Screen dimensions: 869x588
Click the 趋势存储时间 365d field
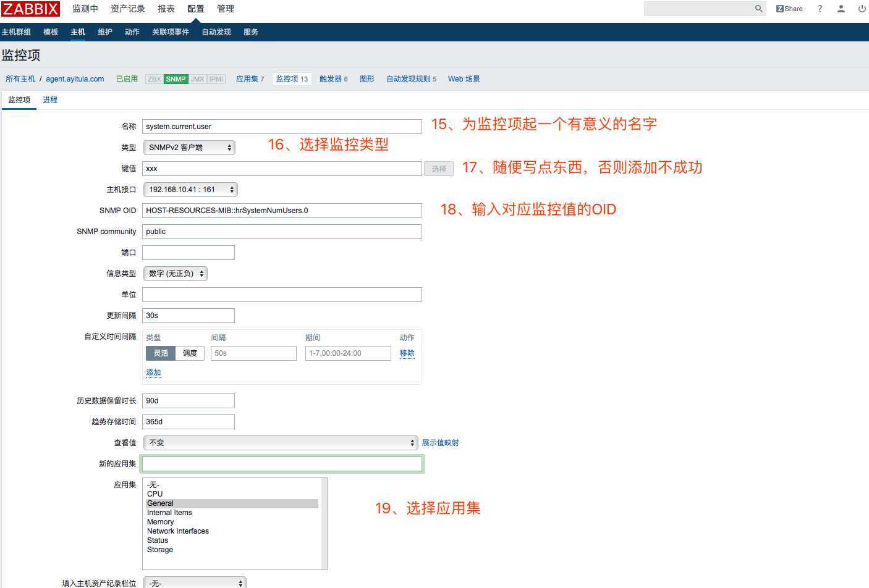click(189, 422)
